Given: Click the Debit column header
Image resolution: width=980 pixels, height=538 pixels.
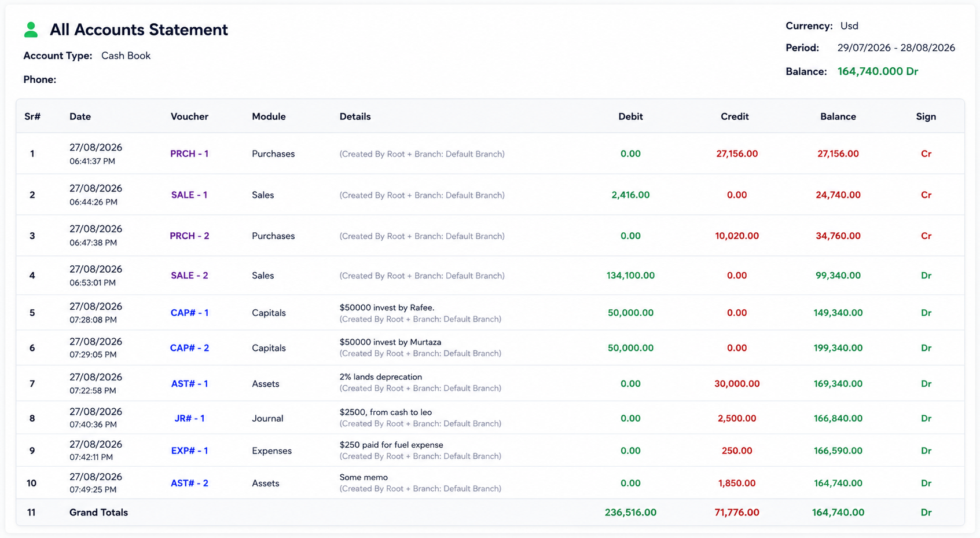Looking at the screenshot, I should click(630, 116).
